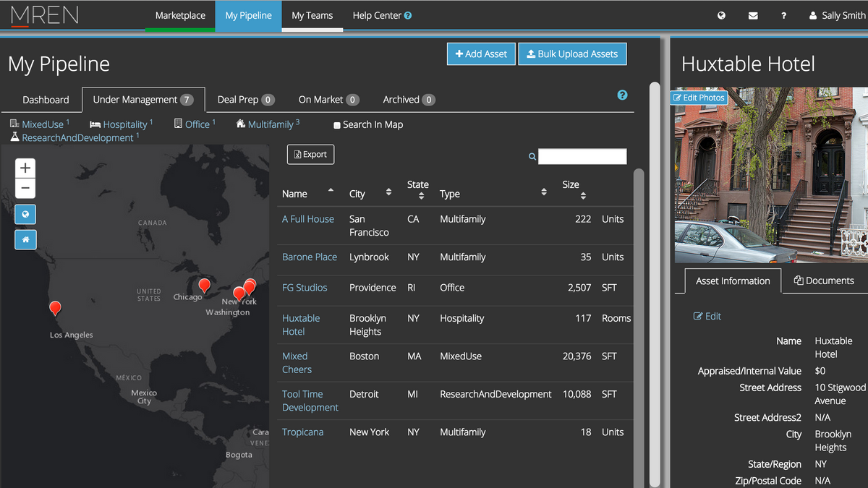Select the Asset Information tab

tap(733, 281)
